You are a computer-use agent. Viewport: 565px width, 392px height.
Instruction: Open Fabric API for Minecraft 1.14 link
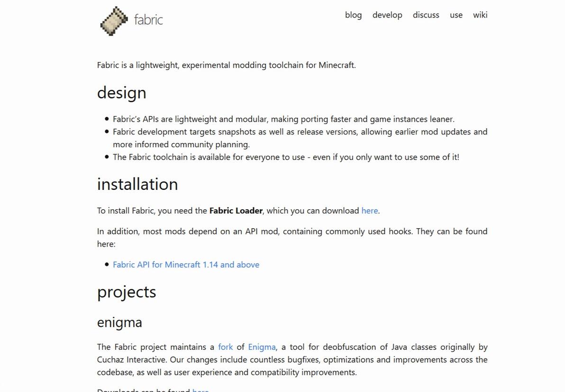[x=186, y=265]
